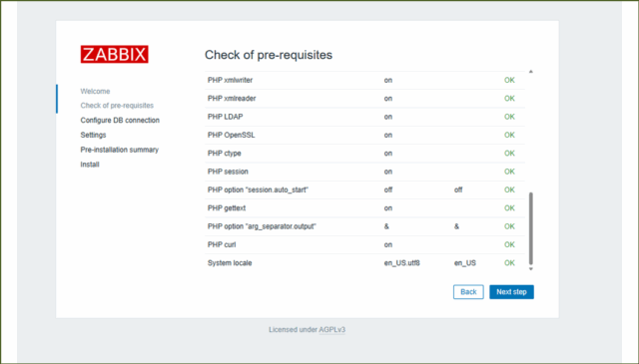
Task: Select Welcome step in sidebar
Action: click(x=95, y=91)
